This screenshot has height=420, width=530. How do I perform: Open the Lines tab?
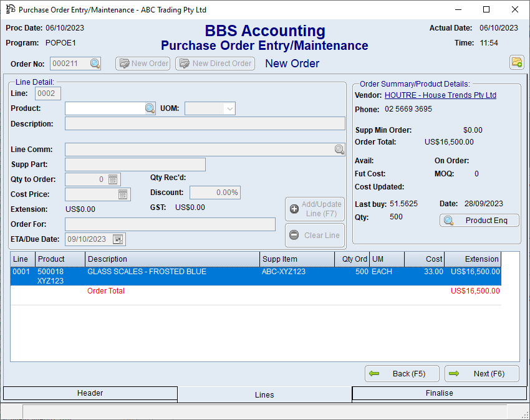[264, 394]
